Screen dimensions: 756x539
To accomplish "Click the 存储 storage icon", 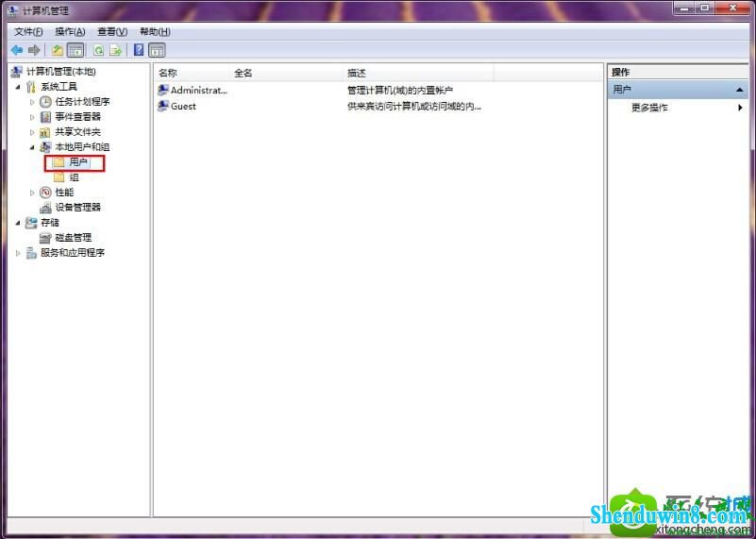I will coord(31,223).
